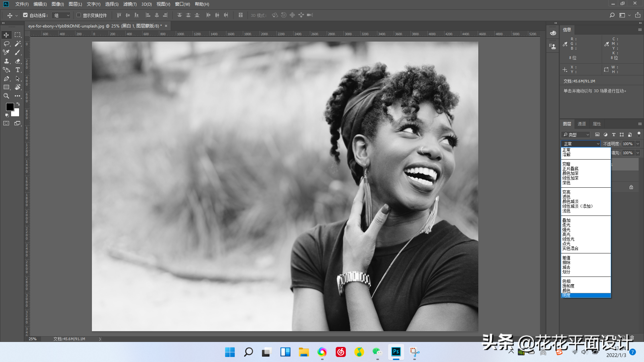Open the collapsed Color palette panel icon

[553, 33]
